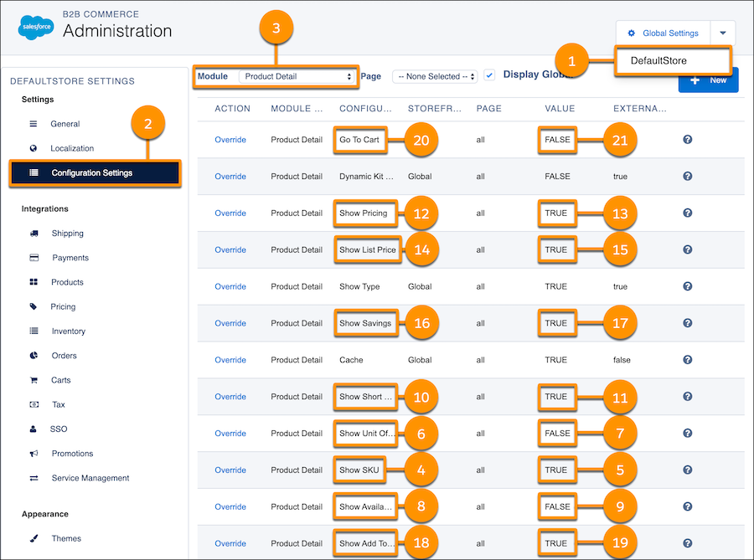Image resolution: width=754 pixels, height=560 pixels.
Task: Open the Module dropdown showing Product Detail
Action: click(x=297, y=76)
